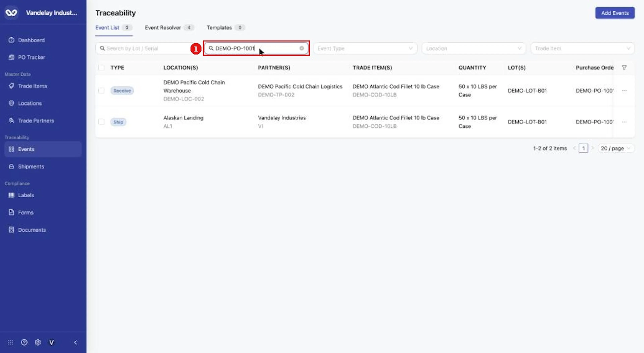Click the trade item in the Receive row

[x=396, y=86]
